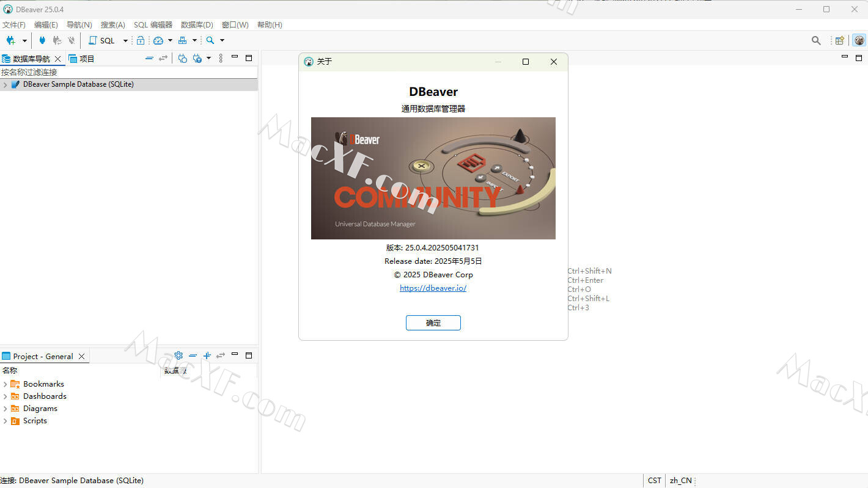Expand the Scripts folder

pyautogui.click(x=6, y=421)
